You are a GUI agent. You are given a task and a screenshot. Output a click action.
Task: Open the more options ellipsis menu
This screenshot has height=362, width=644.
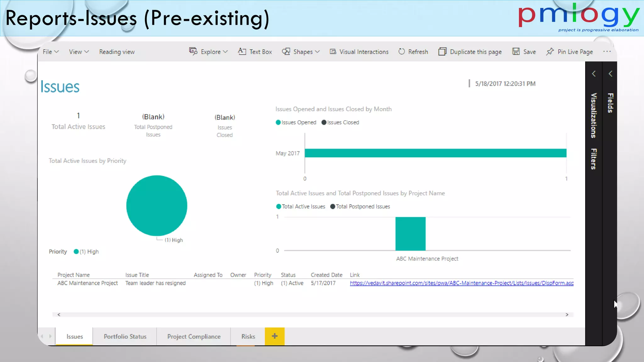point(607,52)
